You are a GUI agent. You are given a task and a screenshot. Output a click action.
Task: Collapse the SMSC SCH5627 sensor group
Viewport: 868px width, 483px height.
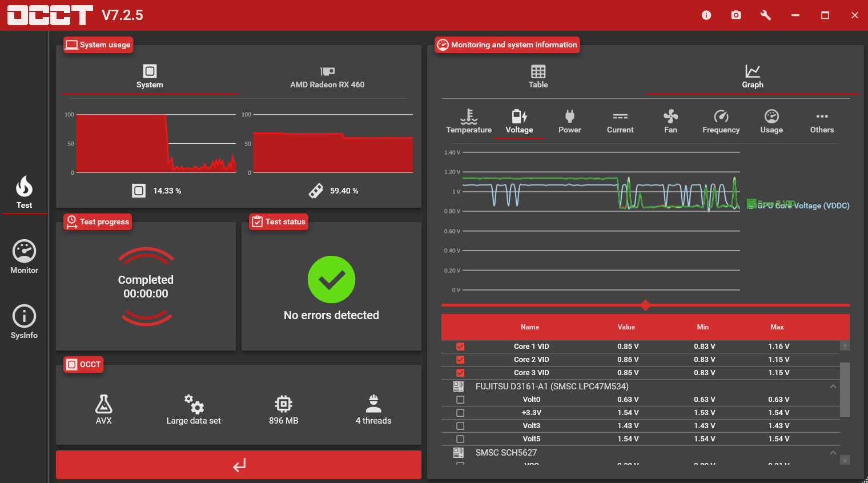coord(833,453)
